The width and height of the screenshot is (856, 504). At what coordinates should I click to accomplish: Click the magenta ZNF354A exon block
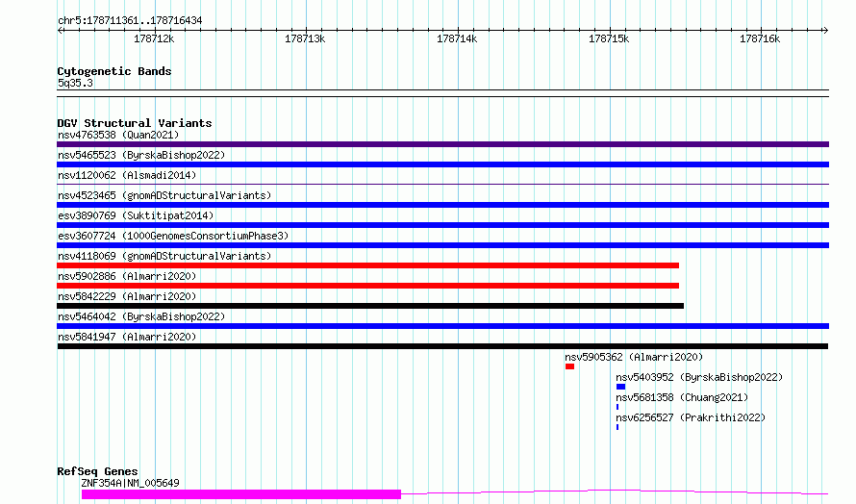pos(241,494)
